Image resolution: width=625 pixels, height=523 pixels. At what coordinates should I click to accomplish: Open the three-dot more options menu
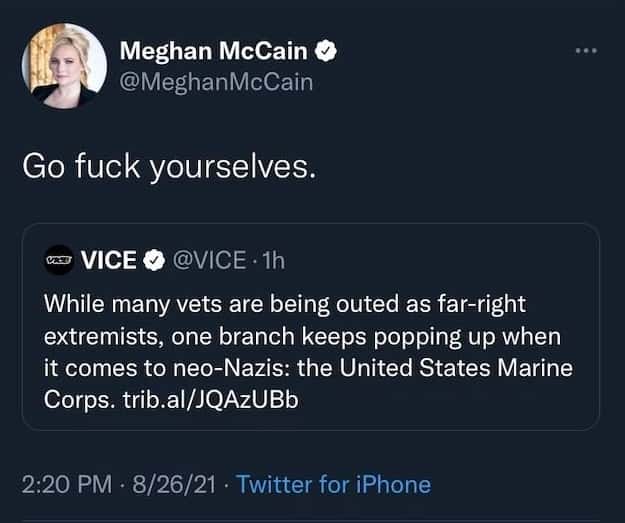pyautogui.click(x=585, y=50)
